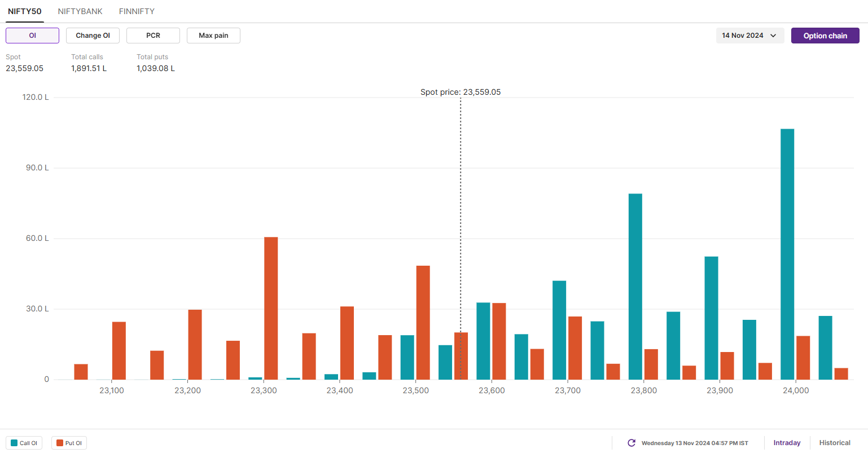Click the 30.0 L y-axis label
The image size is (868, 453).
(x=37, y=309)
